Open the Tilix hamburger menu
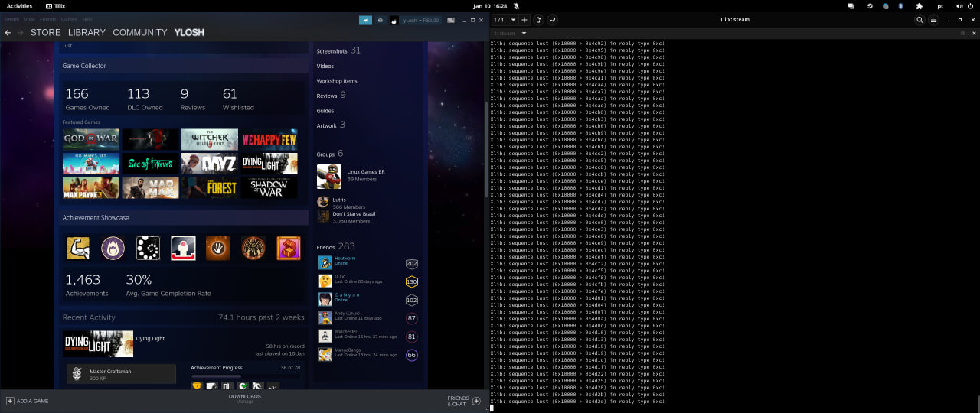The width and height of the screenshot is (980, 413). 932,20
